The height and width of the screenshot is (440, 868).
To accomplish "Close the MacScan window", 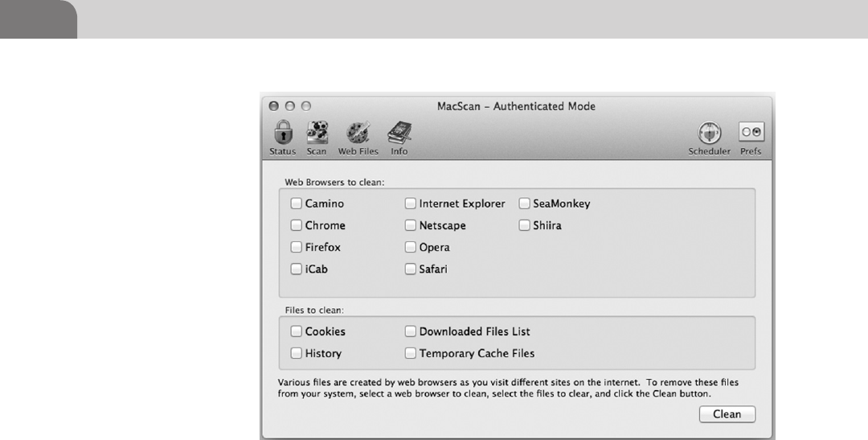I will (273, 106).
